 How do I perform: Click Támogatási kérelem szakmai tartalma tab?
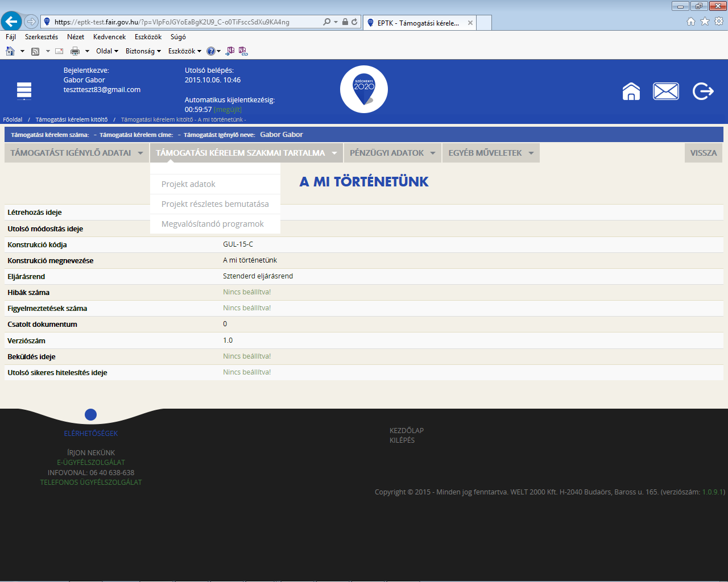click(x=246, y=153)
